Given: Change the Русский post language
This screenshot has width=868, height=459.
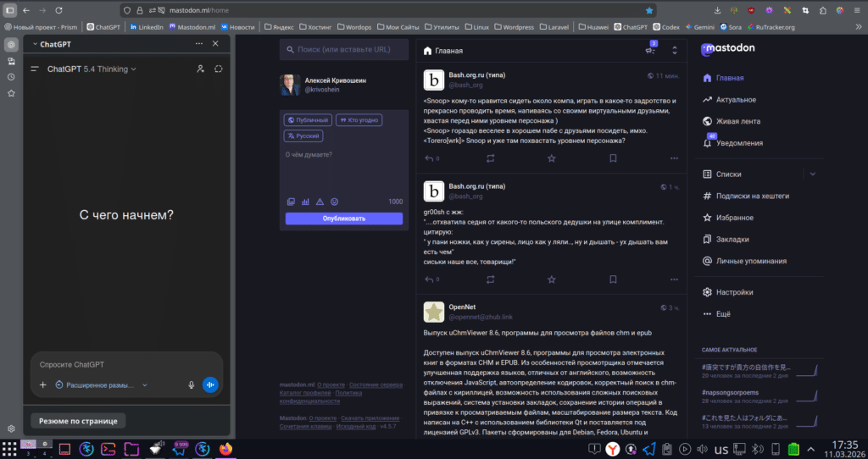Looking at the screenshot, I should (x=303, y=135).
